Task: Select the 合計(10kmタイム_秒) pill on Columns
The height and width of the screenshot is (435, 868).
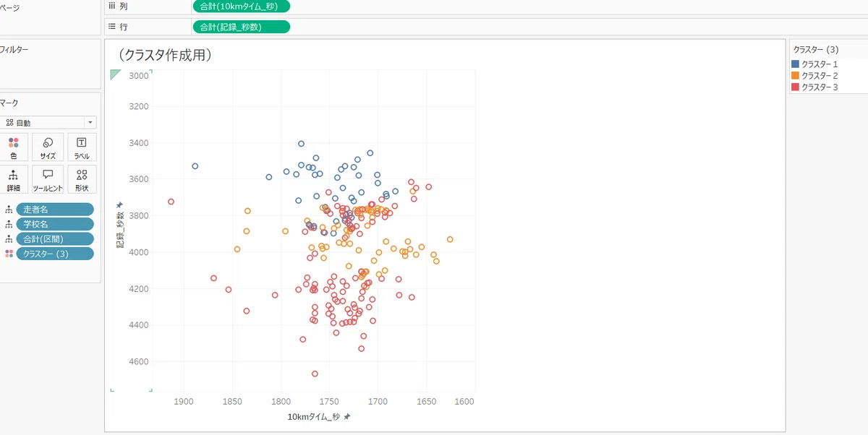Action: tap(241, 7)
